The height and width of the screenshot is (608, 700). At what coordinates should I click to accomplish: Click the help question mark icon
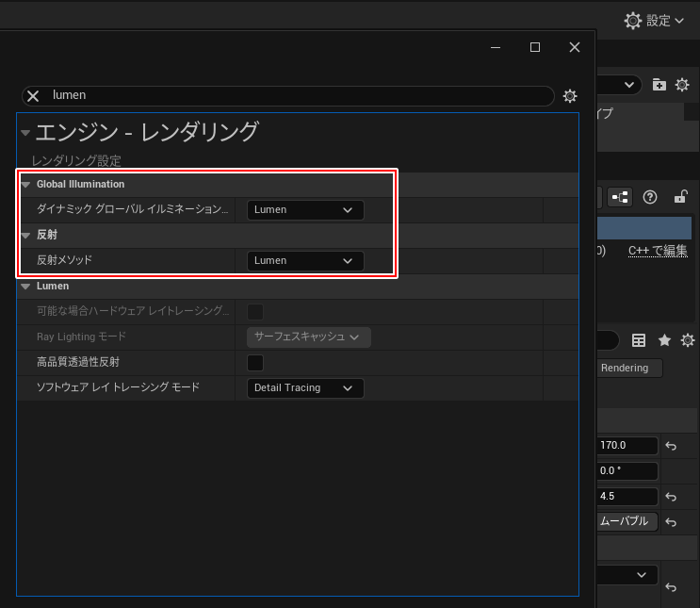(649, 197)
